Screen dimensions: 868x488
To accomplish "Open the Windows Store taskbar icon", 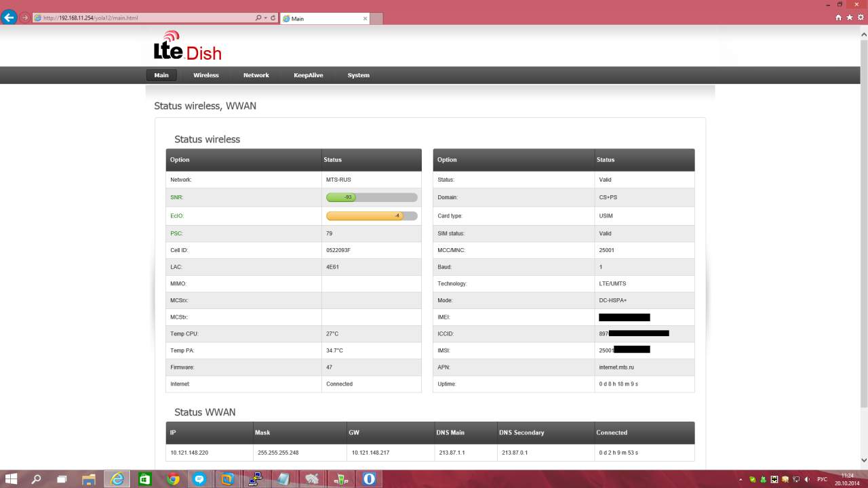I will coord(145,479).
